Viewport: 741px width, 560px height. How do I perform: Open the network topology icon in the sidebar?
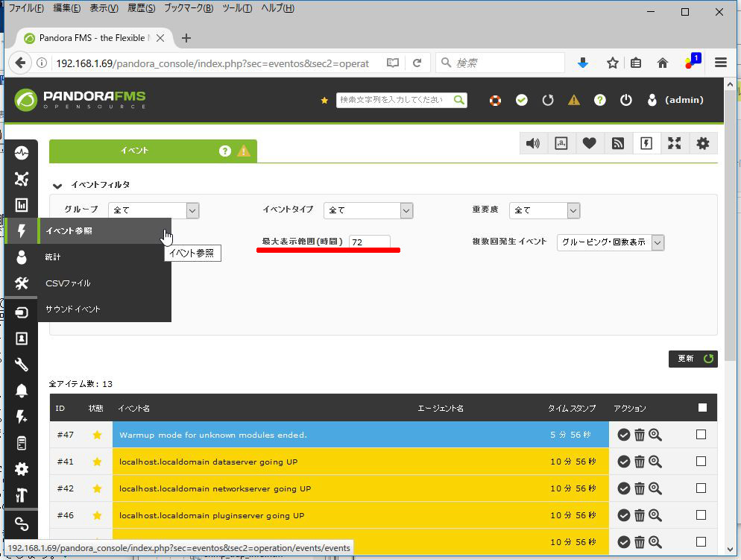[22, 179]
